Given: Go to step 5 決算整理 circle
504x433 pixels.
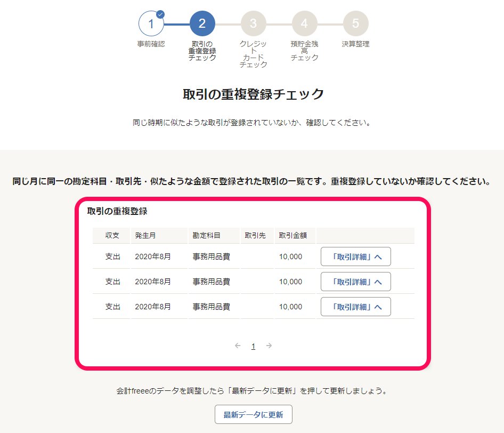Looking at the screenshot, I should click(x=355, y=23).
